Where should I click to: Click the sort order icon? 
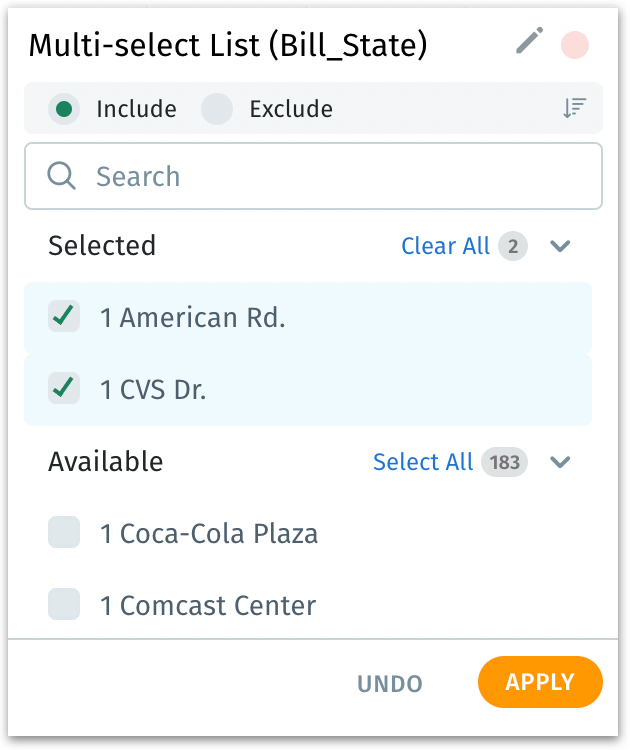[574, 109]
